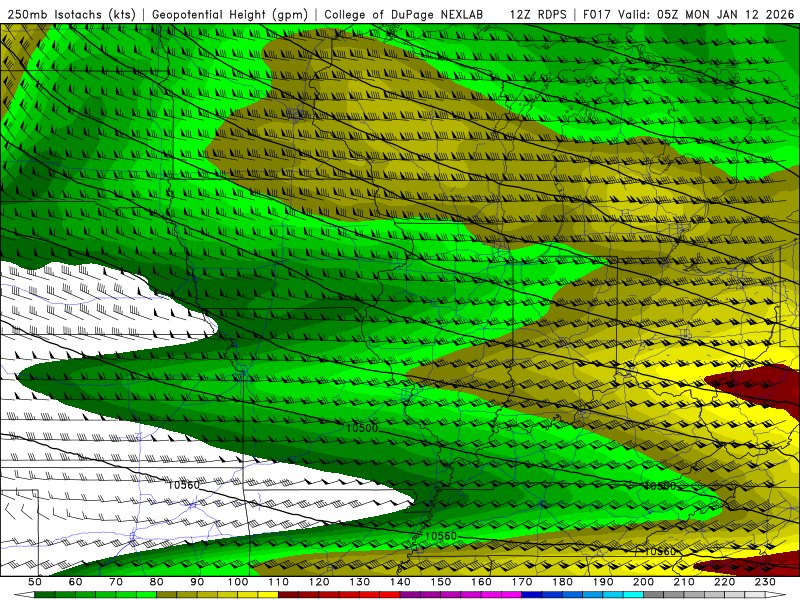Click the colorbar label '120'
800x600 pixels.
click(x=319, y=582)
